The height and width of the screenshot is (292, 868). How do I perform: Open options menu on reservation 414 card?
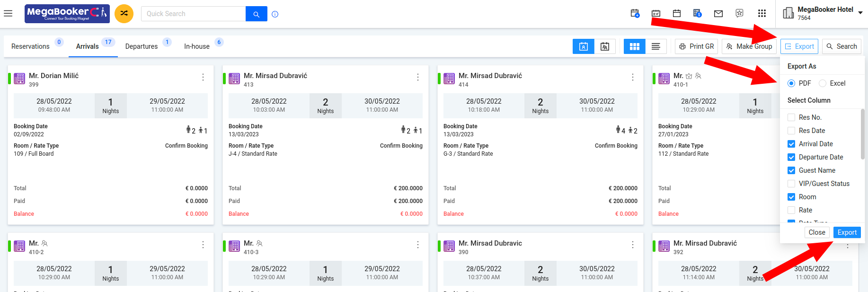(x=633, y=77)
